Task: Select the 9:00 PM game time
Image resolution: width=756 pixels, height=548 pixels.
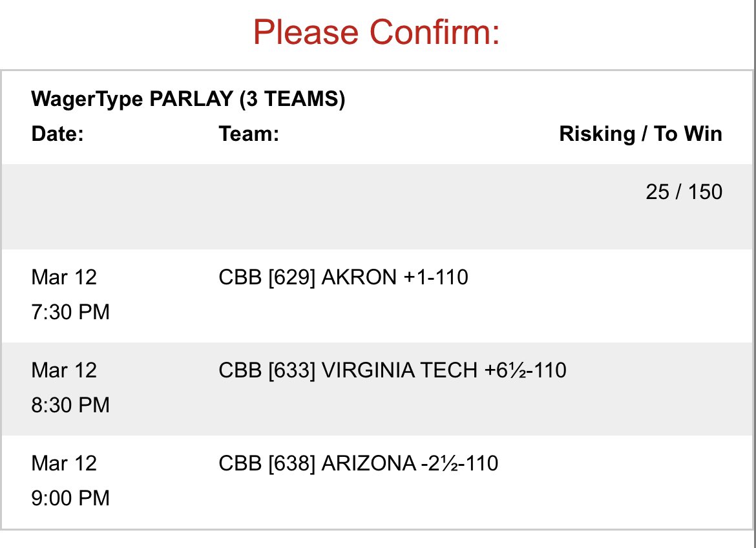Action: (70, 498)
